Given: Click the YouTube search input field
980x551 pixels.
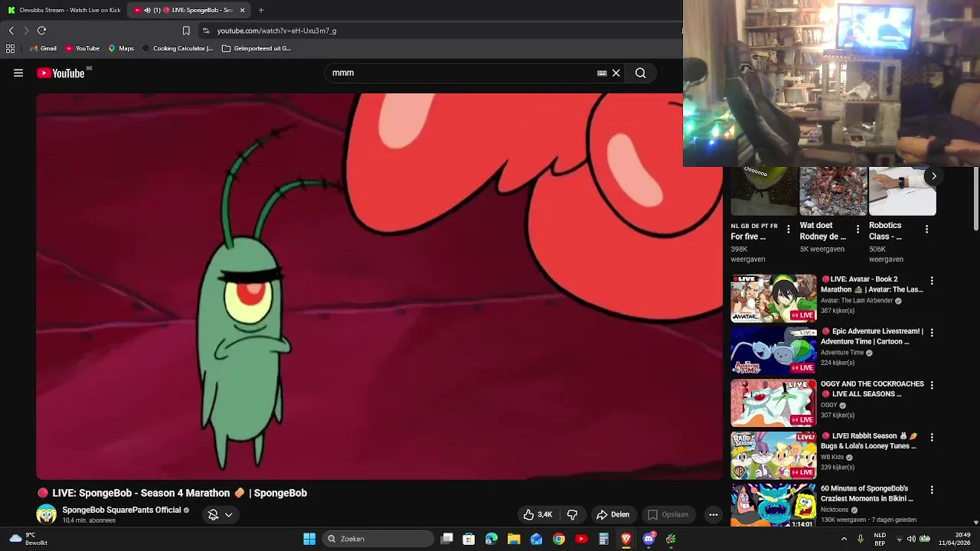Looking at the screenshot, I should (459, 73).
